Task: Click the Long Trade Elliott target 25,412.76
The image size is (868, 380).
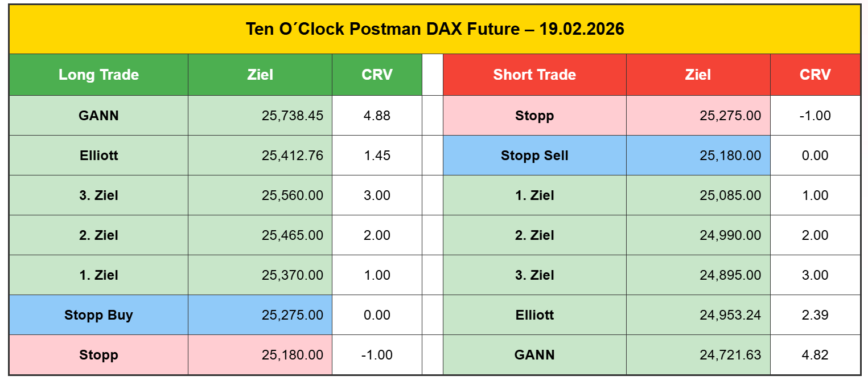Action: coord(292,156)
